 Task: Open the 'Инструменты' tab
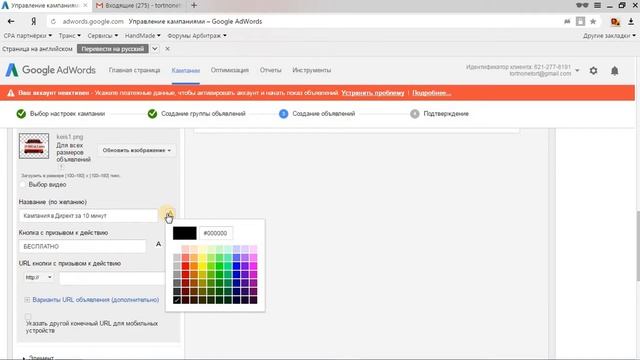pos(311,70)
